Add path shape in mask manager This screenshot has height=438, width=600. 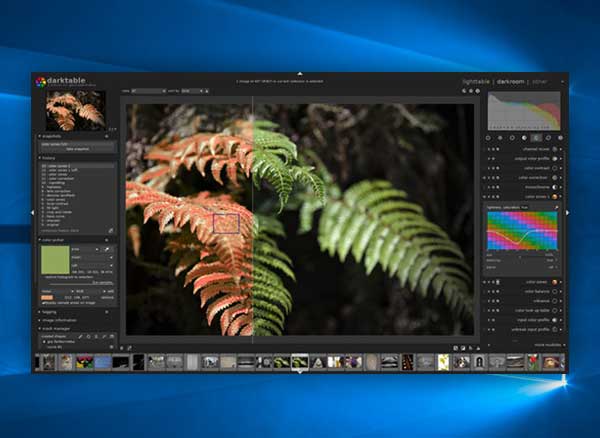coord(104,337)
